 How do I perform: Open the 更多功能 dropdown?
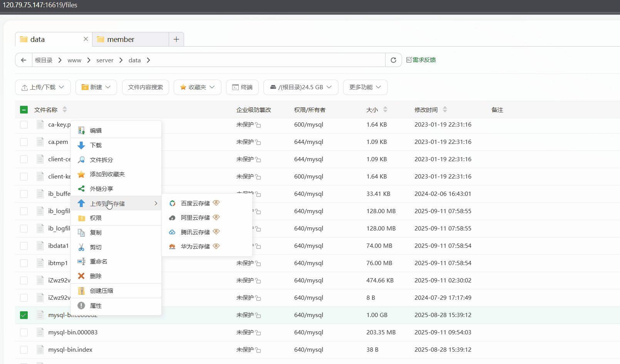365,87
